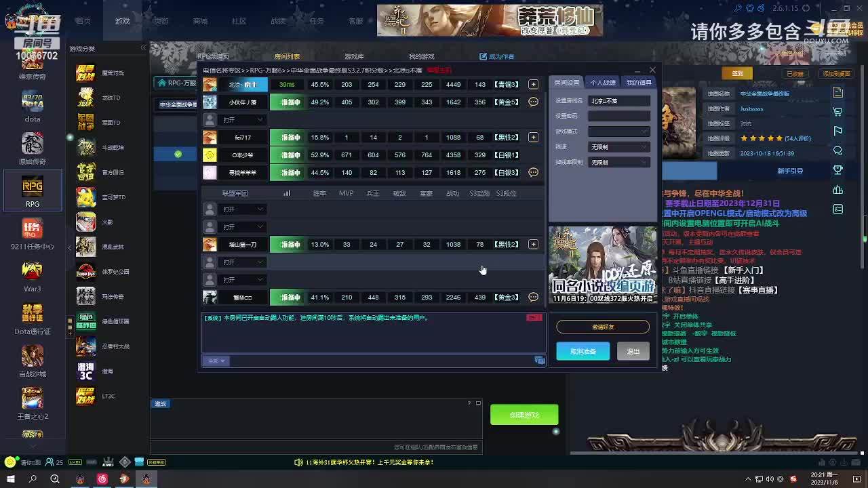Click the 莽荒修仙 top banner ad
The width and height of the screenshot is (868, 488).
pos(490,20)
